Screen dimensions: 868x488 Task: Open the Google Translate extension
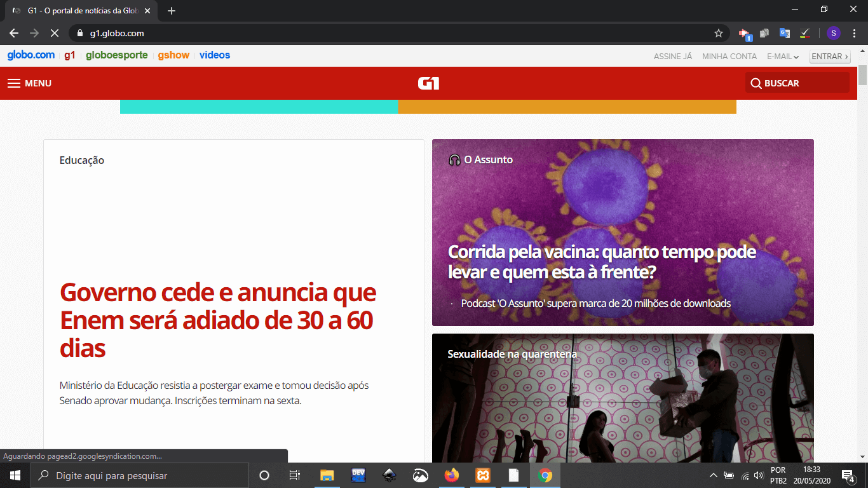click(785, 33)
